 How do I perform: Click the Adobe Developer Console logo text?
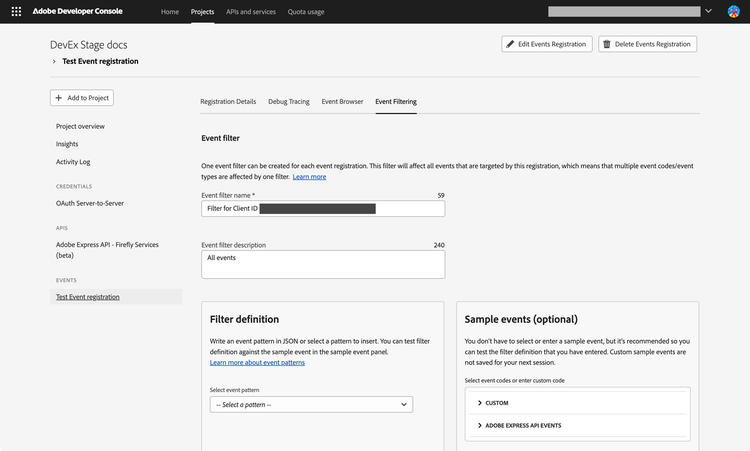point(77,11)
